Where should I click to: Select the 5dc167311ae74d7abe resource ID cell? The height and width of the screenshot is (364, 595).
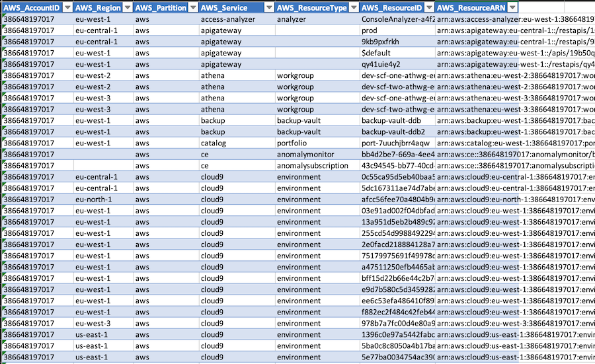tap(397, 188)
